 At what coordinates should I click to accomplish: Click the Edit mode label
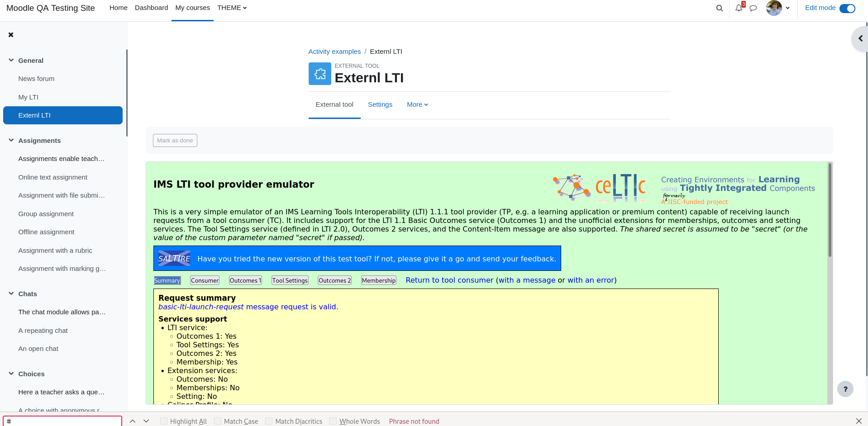pyautogui.click(x=820, y=8)
